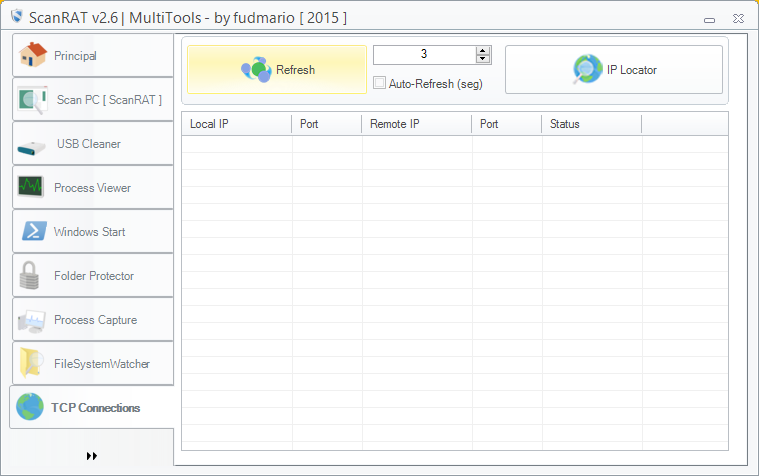The image size is (759, 476).
Task: Click the Windows Start PowerShell icon
Action: (x=34, y=231)
